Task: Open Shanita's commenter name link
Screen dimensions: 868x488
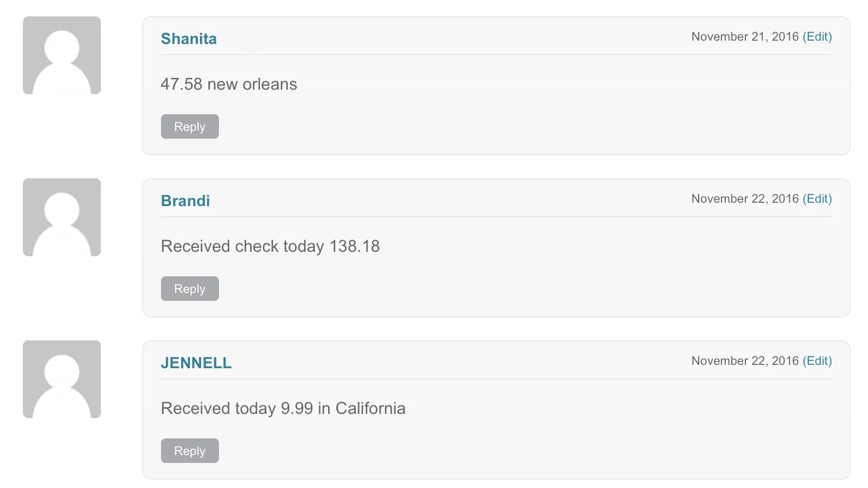Action: pyautogui.click(x=188, y=38)
